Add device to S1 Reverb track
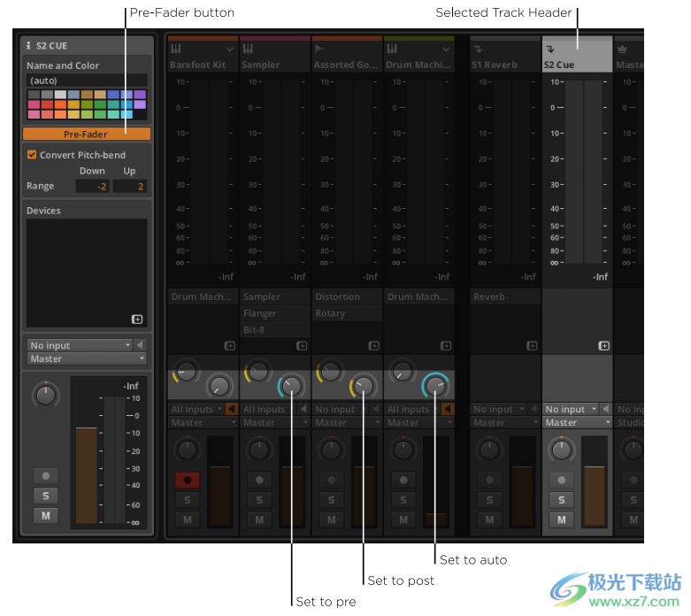The width and height of the screenshot is (691, 616). click(532, 346)
